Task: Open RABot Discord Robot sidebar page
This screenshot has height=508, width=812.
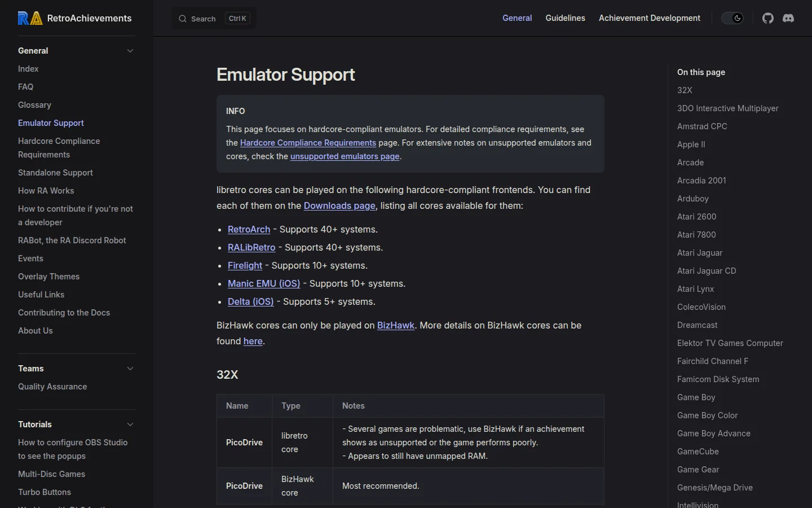Action: click(72, 240)
